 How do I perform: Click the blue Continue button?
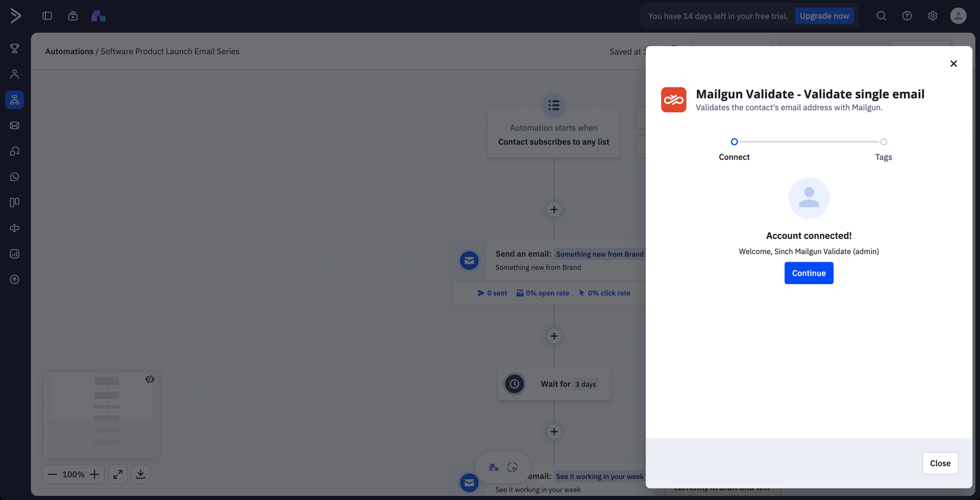[809, 273]
